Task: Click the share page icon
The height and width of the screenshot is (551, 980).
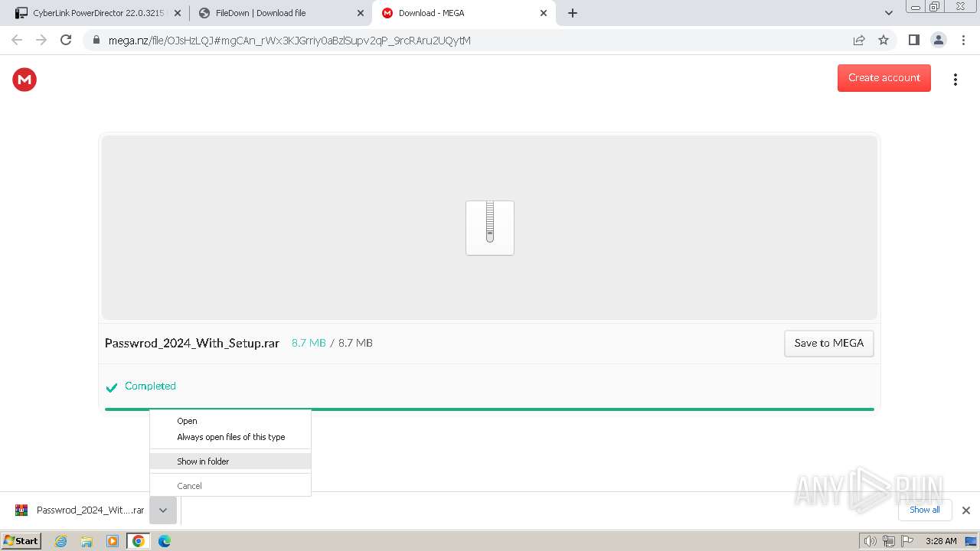Action: [859, 40]
